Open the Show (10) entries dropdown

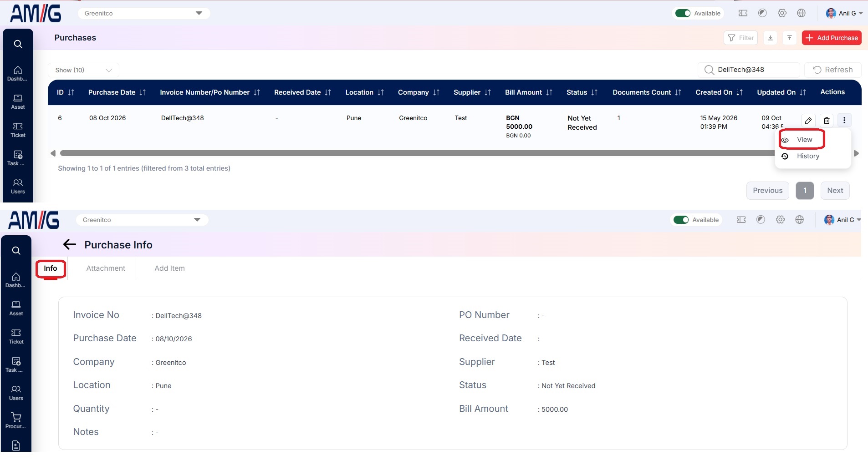pyautogui.click(x=83, y=70)
